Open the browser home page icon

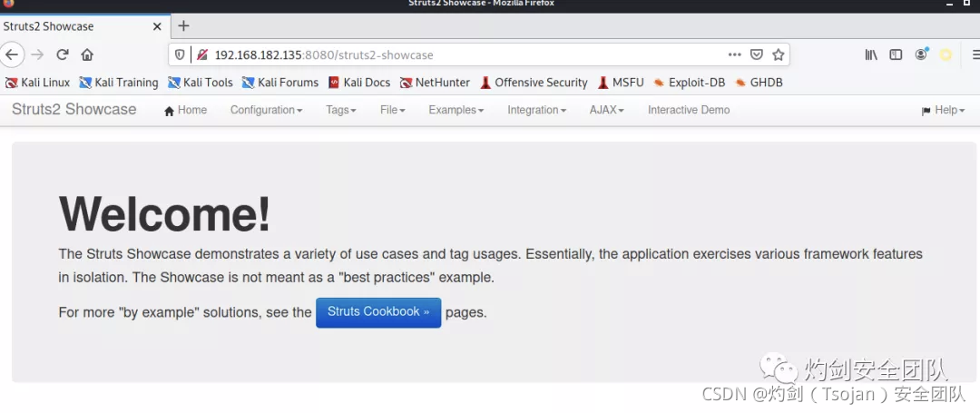pos(87,55)
